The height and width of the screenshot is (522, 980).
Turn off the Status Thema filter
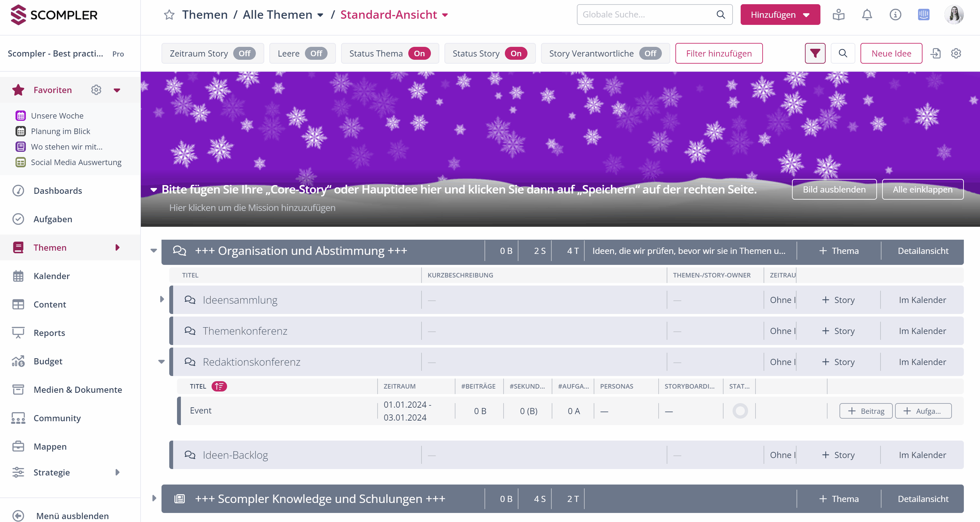419,53
